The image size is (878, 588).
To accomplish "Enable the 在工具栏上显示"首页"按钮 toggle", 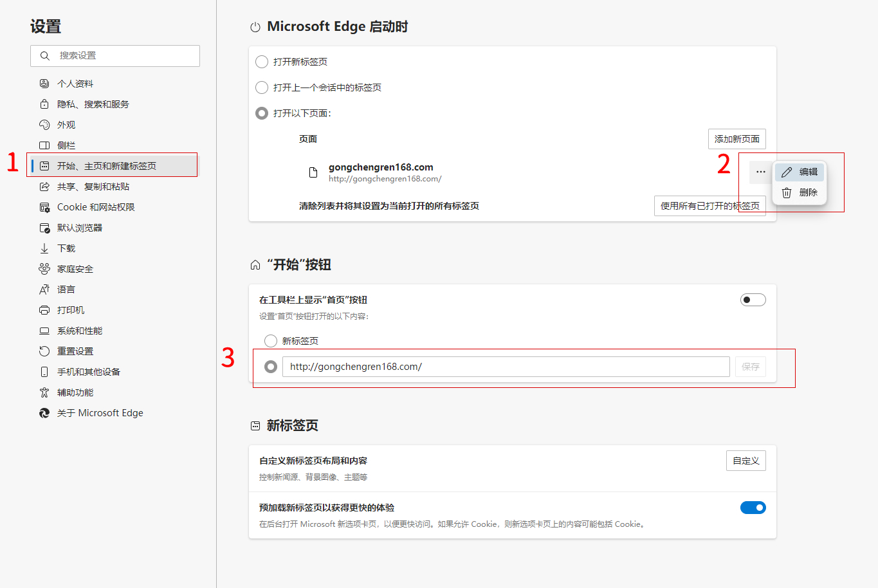I will click(x=753, y=300).
